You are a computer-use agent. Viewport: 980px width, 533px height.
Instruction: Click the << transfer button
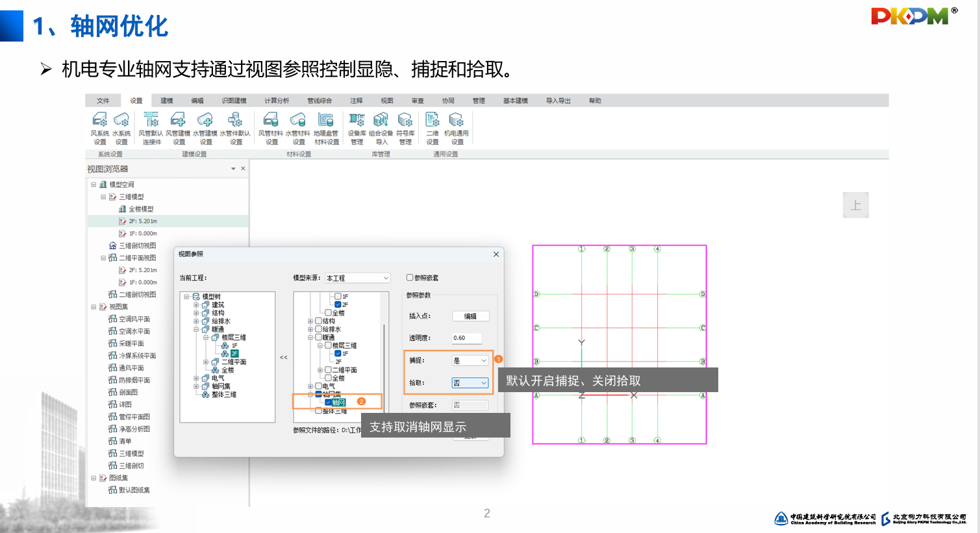[x=284, y=358]
